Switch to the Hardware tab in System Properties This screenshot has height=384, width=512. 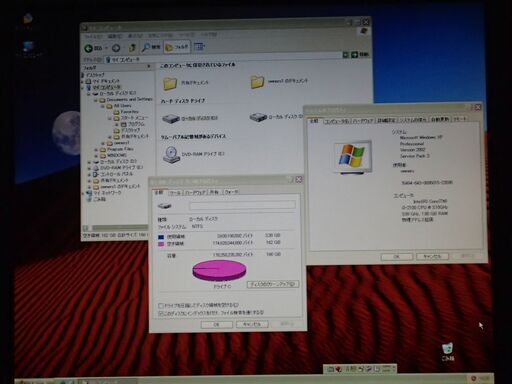pyautogui.click(x=363, y=121)
